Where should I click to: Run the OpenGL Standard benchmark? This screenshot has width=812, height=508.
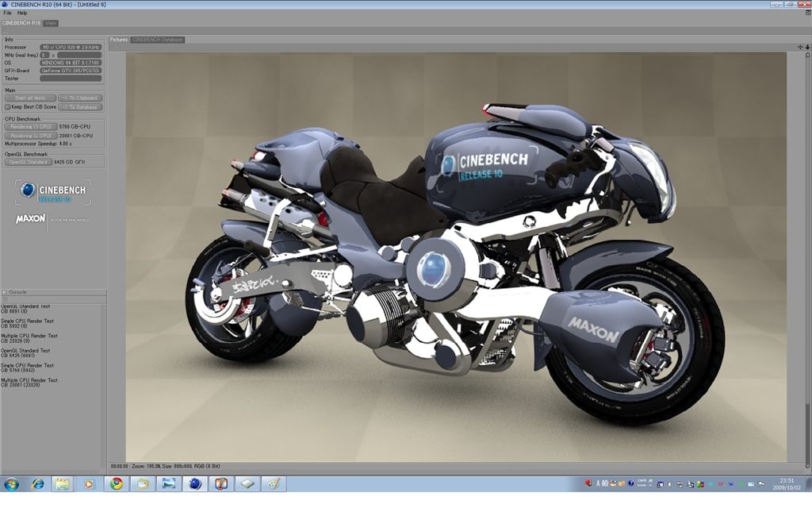point(29,162)
